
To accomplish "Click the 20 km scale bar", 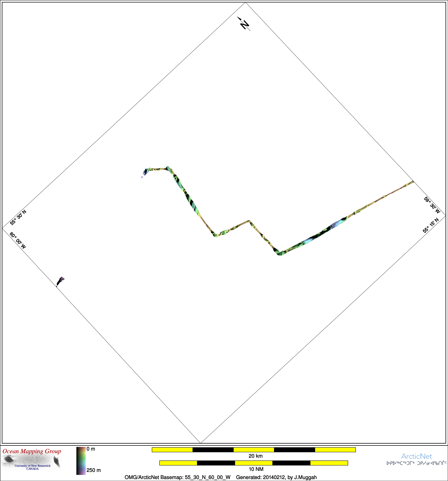I will pyautogui.click(x=254, y=450).
